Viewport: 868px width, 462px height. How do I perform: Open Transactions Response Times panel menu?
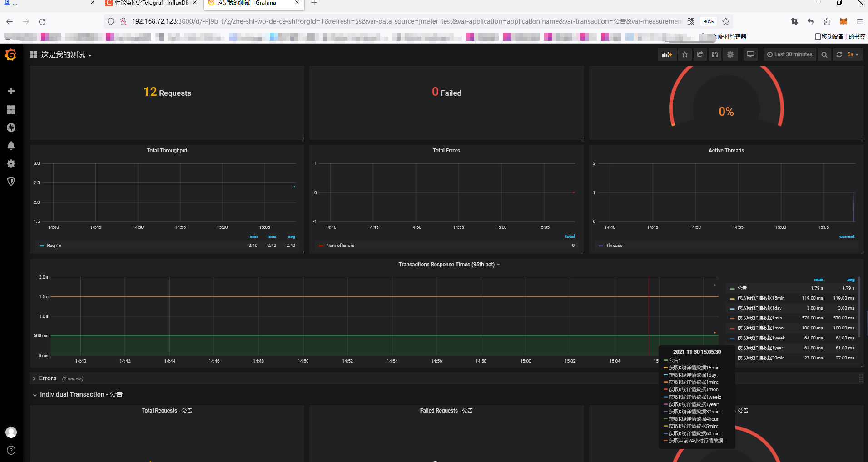[449, 265]
